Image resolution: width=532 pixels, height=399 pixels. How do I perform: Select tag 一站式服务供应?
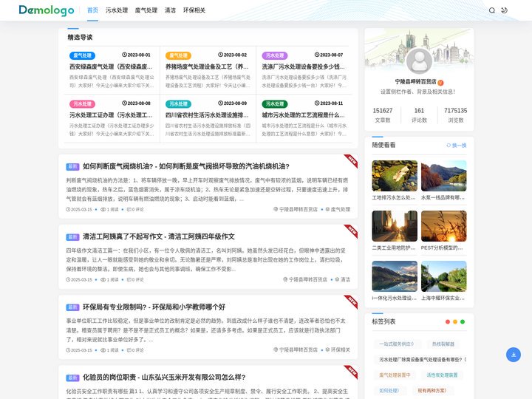click(x=397, y=344)
